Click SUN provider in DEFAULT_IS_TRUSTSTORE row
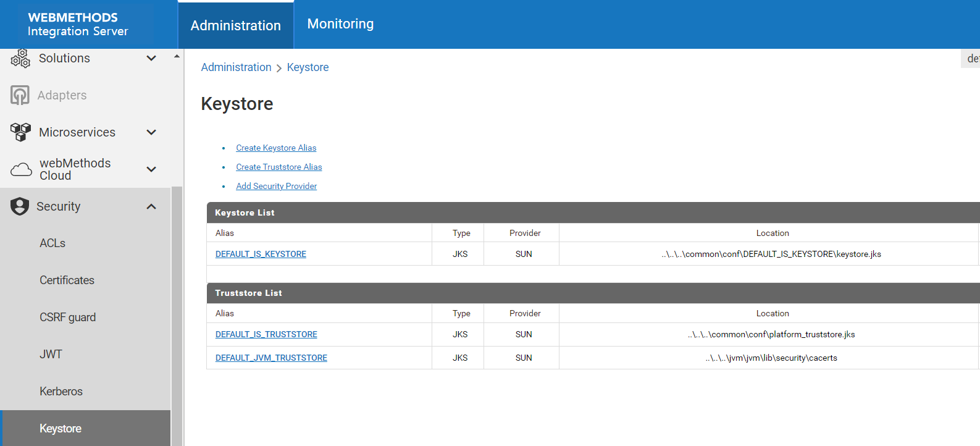The width and height of the screenshot is (980, 446). [x=524, y=334]
